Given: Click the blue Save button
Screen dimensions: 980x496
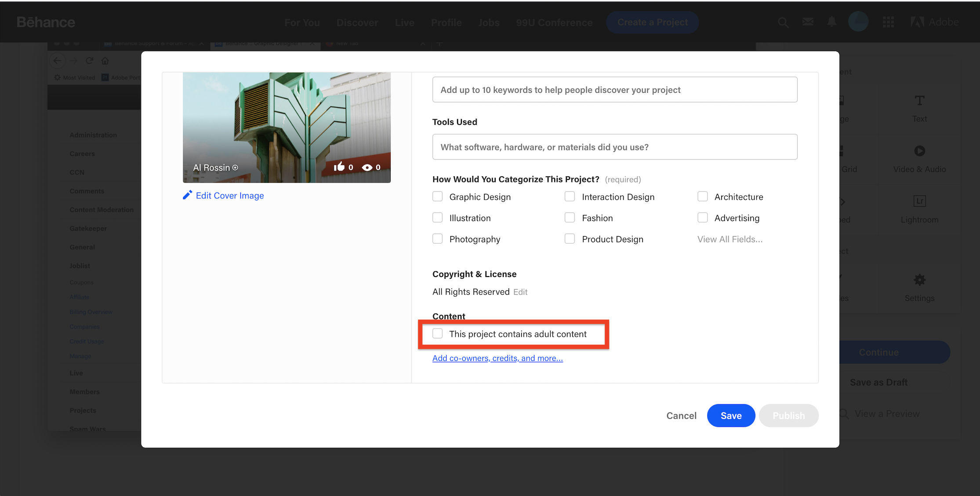Looking at the screenshot, I should click(x=731, y=416).
